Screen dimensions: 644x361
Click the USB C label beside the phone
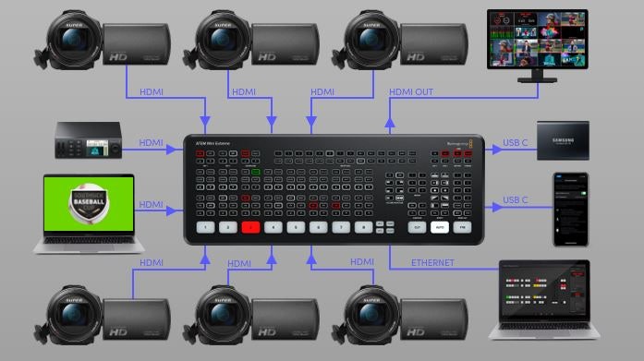(x=515, y=199)
